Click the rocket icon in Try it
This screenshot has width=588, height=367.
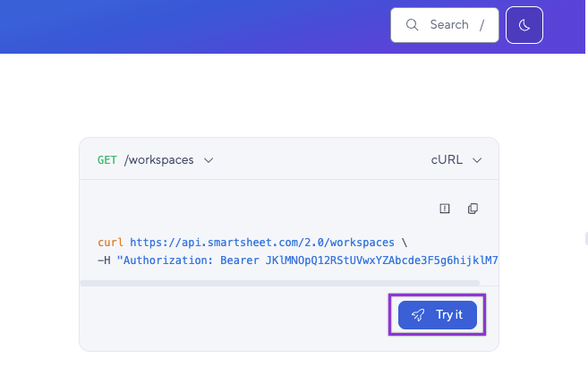pos(418,315)
